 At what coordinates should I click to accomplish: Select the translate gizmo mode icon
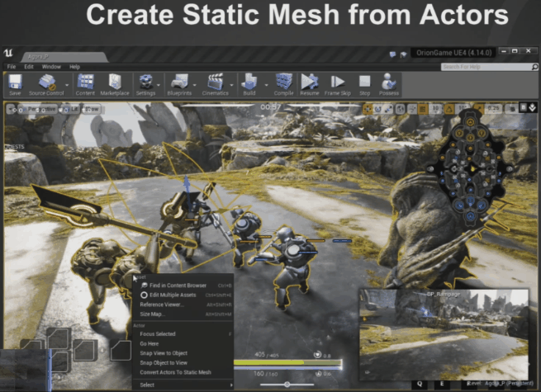(368, 109)
